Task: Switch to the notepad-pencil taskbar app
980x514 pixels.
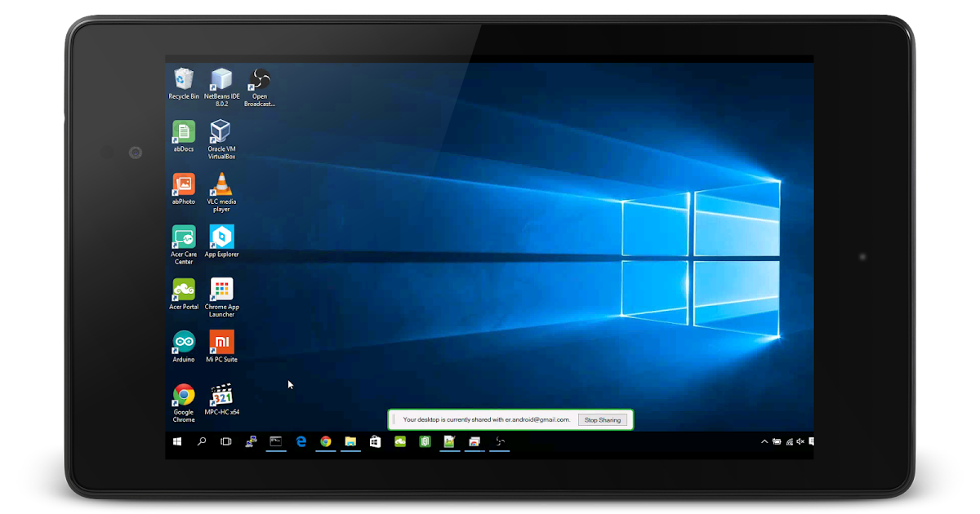Action: click(449, 441)
